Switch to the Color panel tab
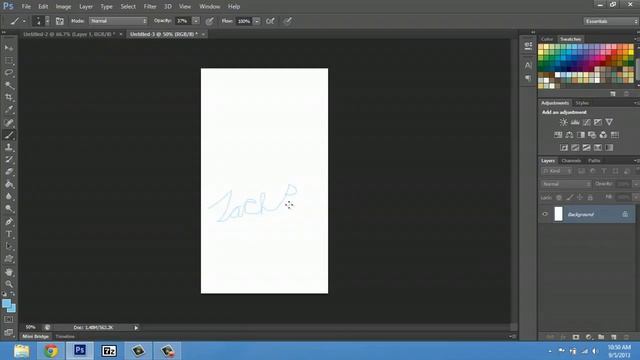640x360 pixels. pyautogui.click(x=547, y=39)
